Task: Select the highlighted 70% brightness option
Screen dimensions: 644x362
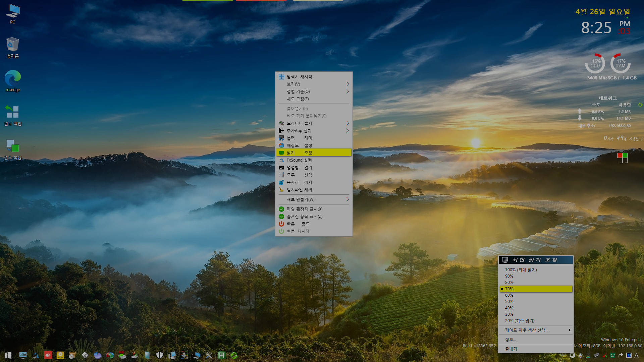Action: pyautogui.click(x=536, y=289)
